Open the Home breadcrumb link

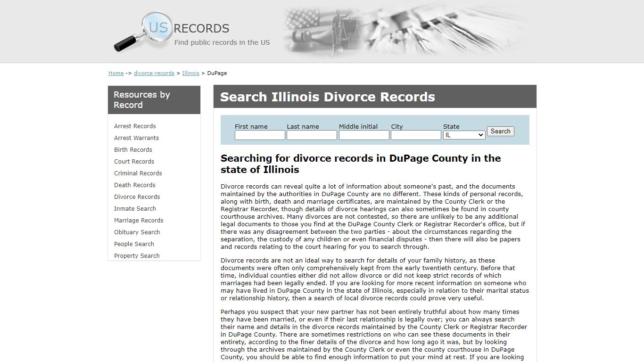(116, 73)
